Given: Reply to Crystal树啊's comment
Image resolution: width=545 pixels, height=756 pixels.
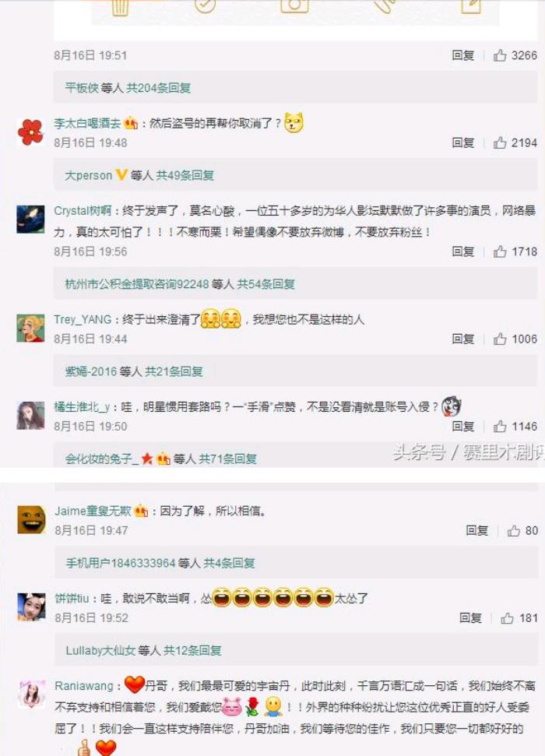Looking at the screenshot, I should point(463,251).
